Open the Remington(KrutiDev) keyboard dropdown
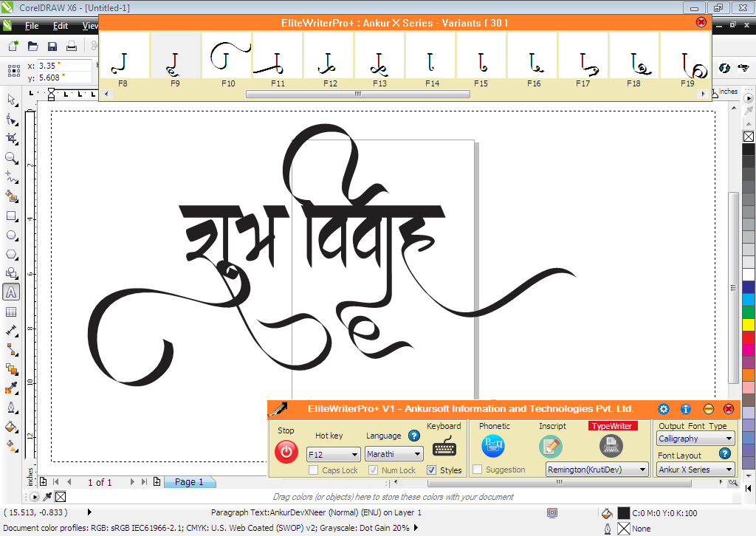Viewport: 756px width, 536px height. tap(597, 470)
